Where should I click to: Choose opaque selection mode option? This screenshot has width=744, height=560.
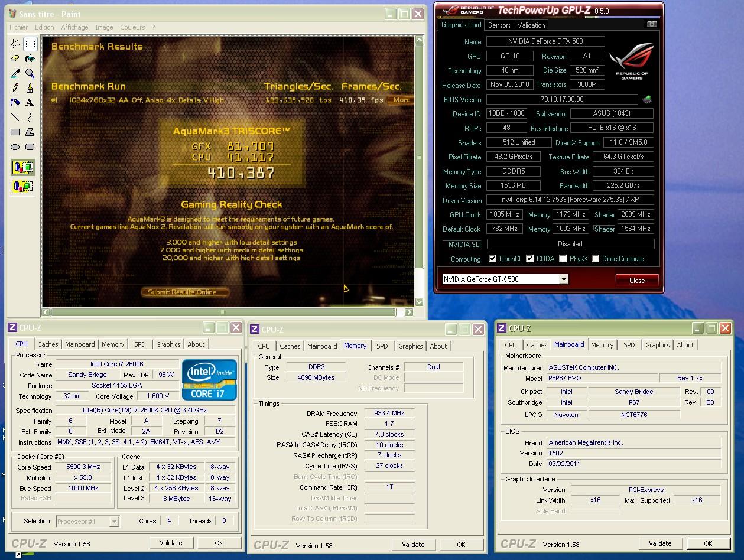23,168
